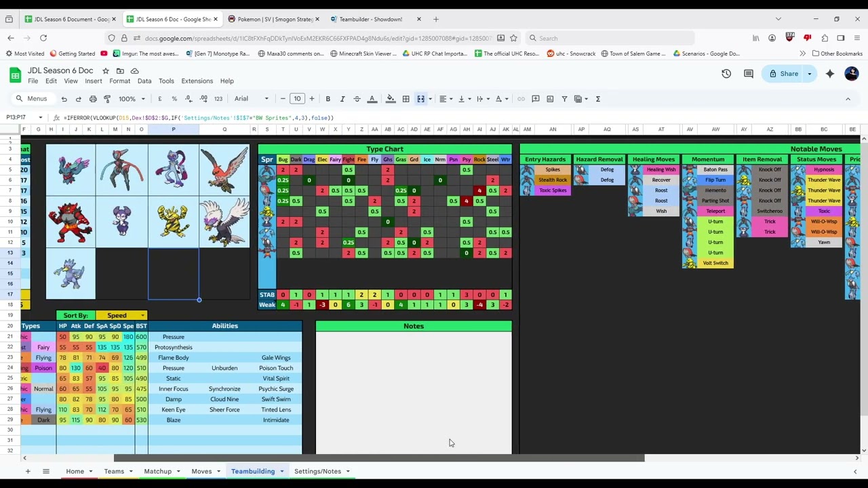868x488 pixels.
Task: Toggle italic formatting
Action: (342, 99)
